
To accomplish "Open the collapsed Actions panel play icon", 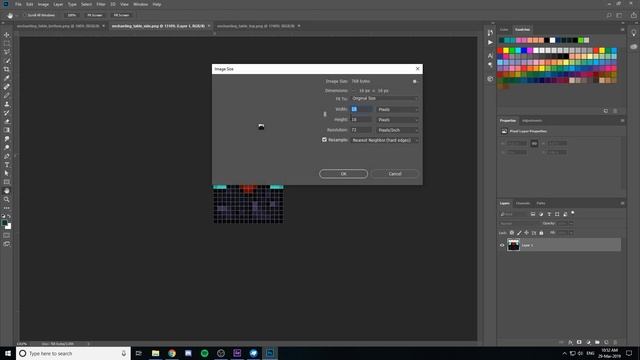I will (x=490, y=42).
